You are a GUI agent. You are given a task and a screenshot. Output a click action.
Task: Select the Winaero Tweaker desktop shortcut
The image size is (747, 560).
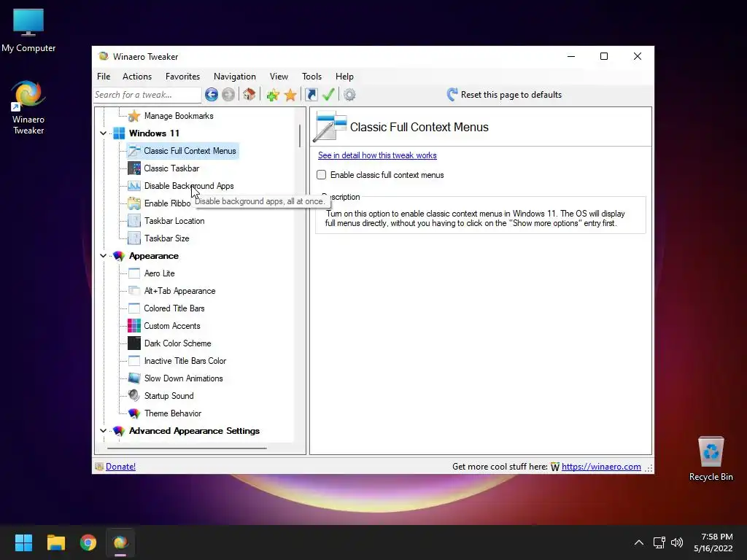28,108
